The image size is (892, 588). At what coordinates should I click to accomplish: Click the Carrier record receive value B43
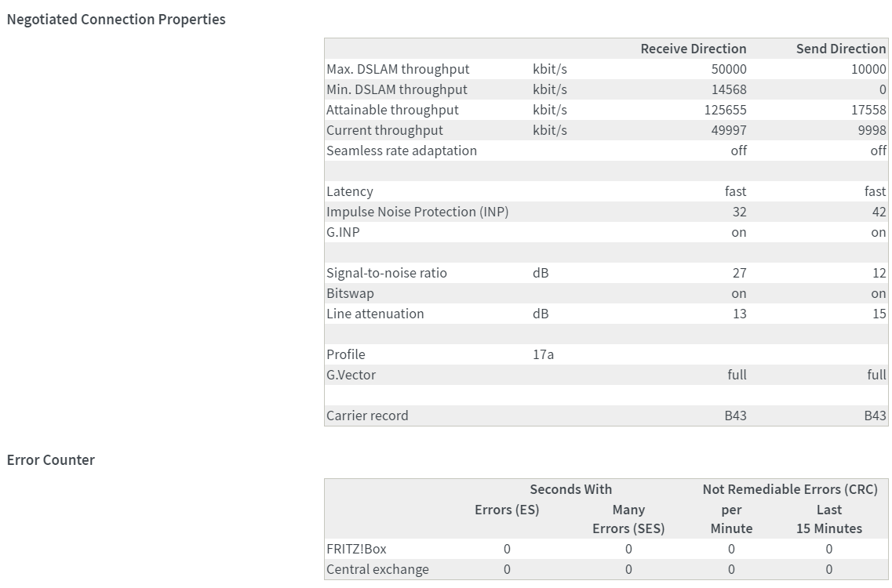[735, 416]
